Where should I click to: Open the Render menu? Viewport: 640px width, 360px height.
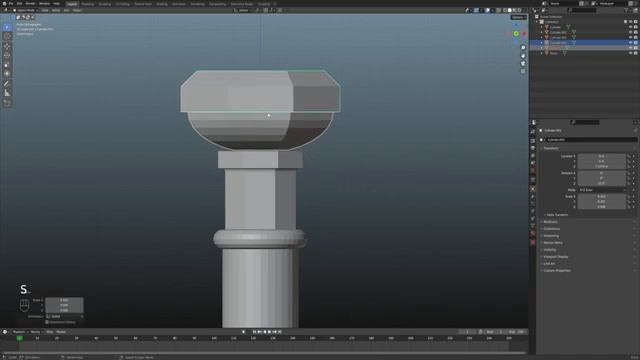(30, 3)
